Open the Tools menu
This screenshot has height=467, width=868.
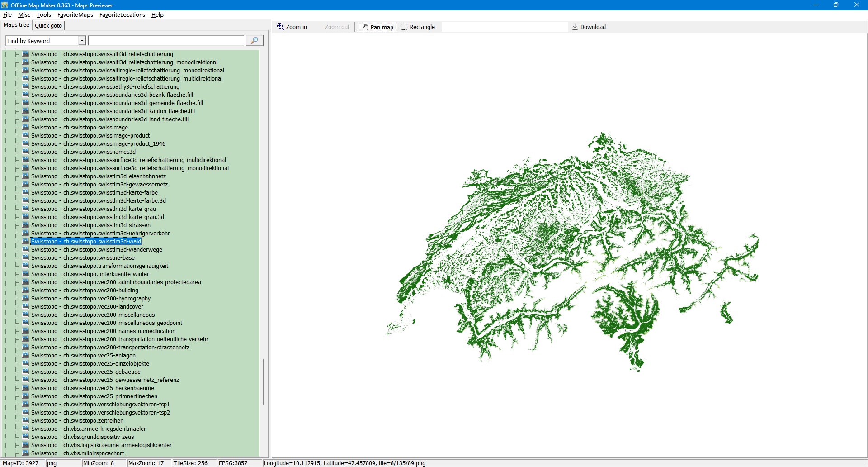tap(44, 15)
